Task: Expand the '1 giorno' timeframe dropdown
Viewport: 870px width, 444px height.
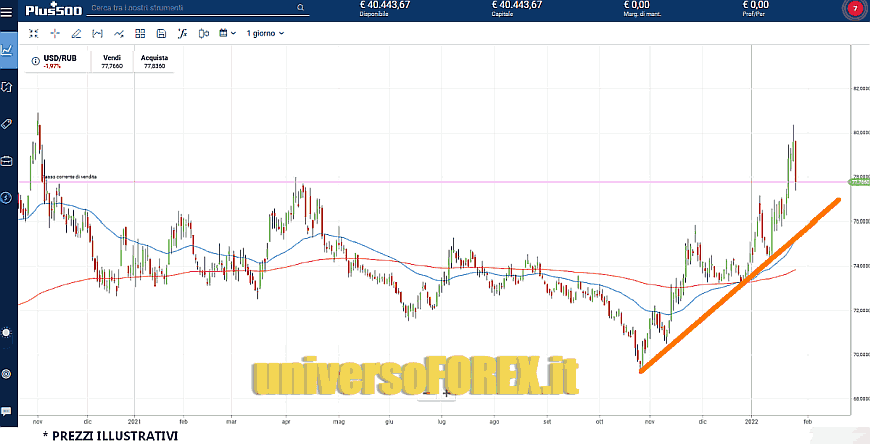Action: tap(265, 33)
